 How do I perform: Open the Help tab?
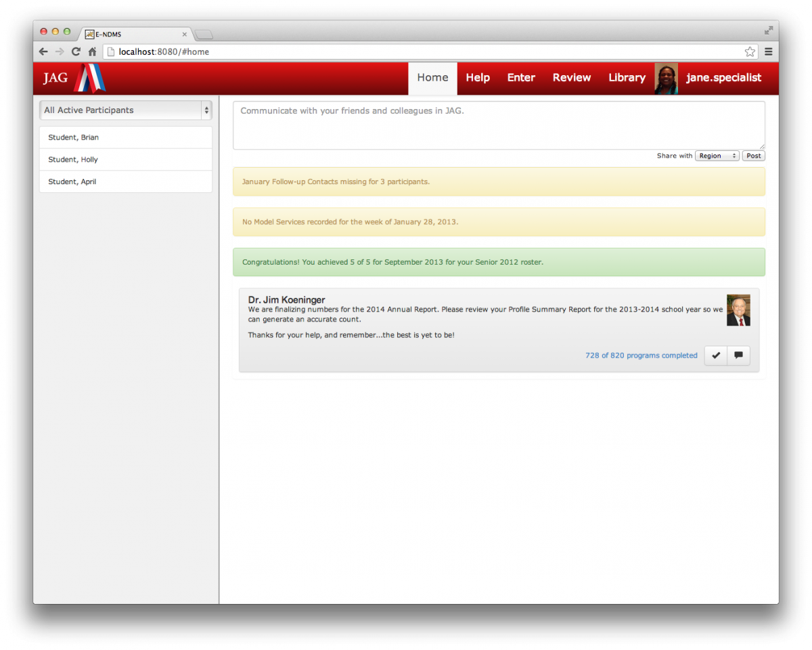pyautogui.click(x=478, y=78)
